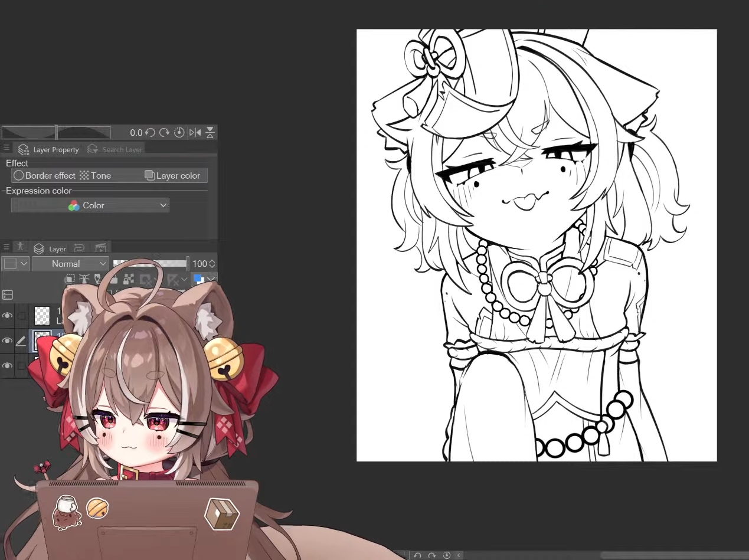The width and height of the screenshot is (749, 560).
Task: Click the pen editing icon on selected layer
Action: point(21,341)
